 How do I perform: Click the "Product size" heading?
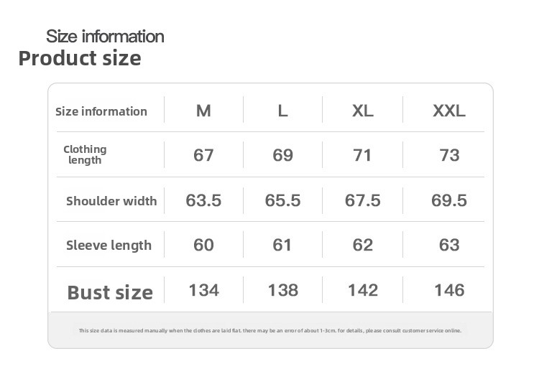[x=80, y=58]
